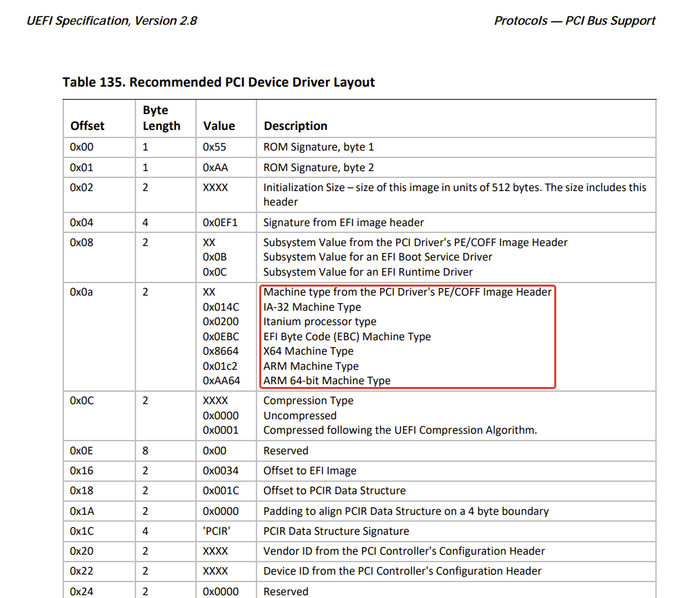700x598 pixels.
Task: Click 'EFI Byte Code (EBC) Machine Type'
Action: (347, 337)
